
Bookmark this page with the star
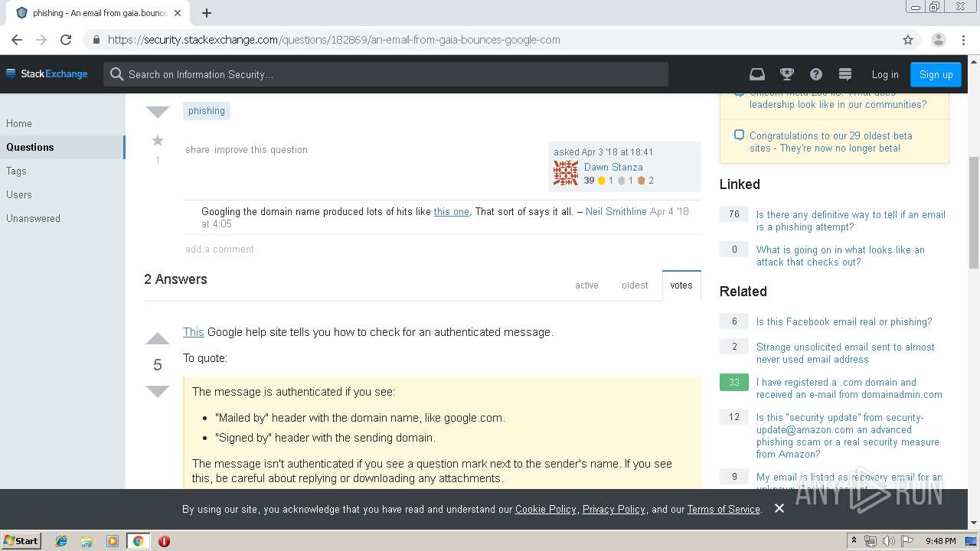coord(908,40)
